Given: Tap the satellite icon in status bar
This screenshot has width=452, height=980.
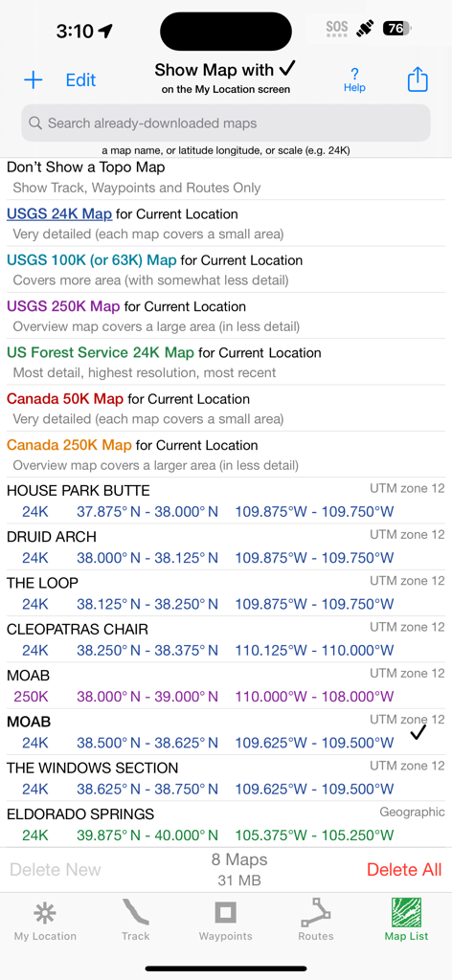Looking at the screenshot, I should (x=365, y=29).
